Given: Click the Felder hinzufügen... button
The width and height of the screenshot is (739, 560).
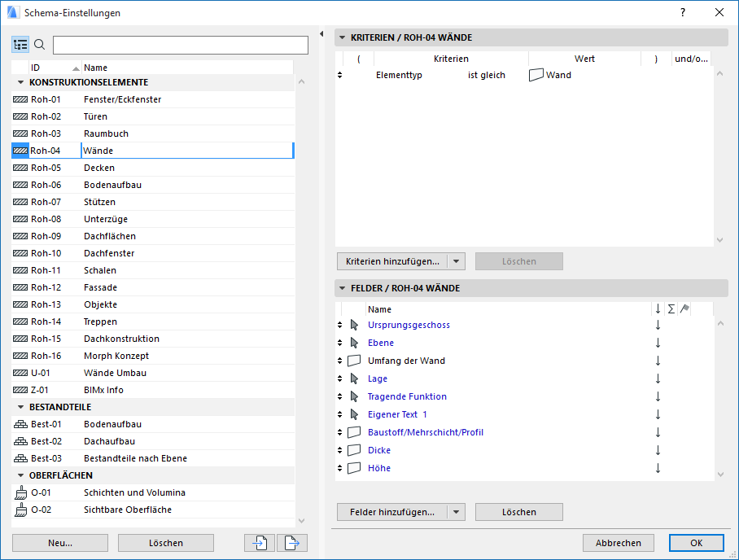Looking at the screenshot, I should (392, 512).
